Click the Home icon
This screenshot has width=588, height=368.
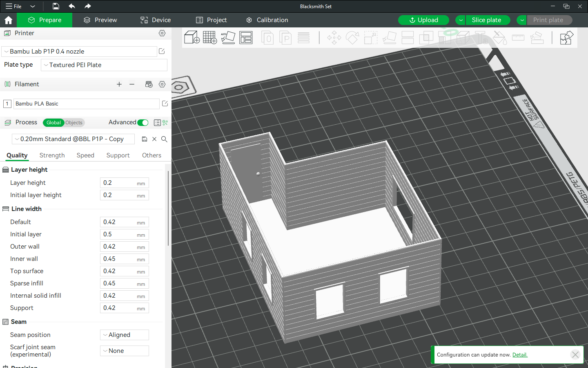pos(8,20)
